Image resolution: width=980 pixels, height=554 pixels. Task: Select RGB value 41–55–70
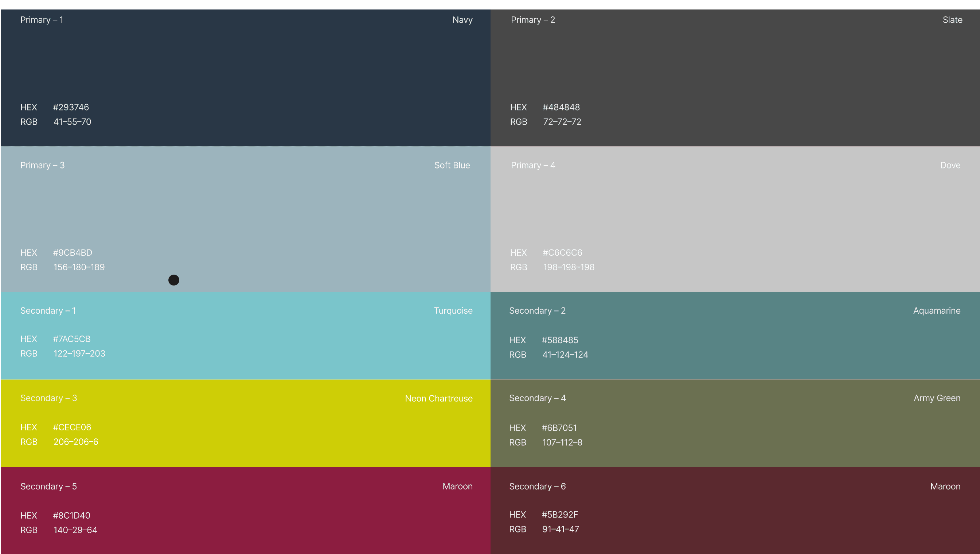pyautogui.click(x=72, y=122)
